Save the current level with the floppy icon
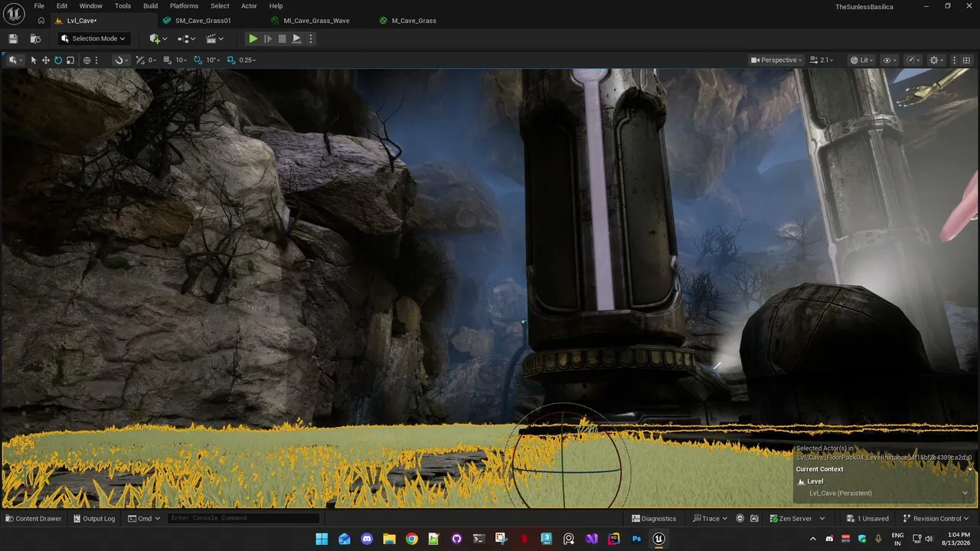980x551 pixels. point(13,39)
